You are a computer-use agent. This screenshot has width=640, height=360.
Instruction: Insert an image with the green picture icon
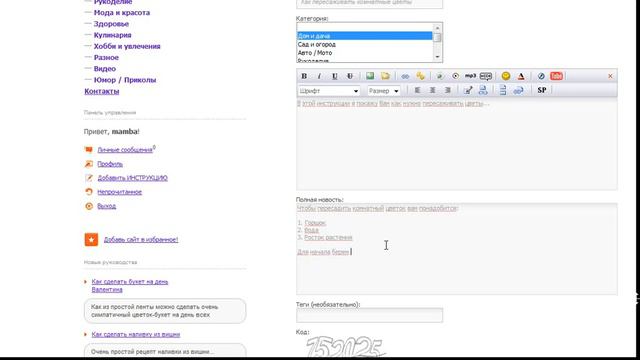click(x=370, y=76)
